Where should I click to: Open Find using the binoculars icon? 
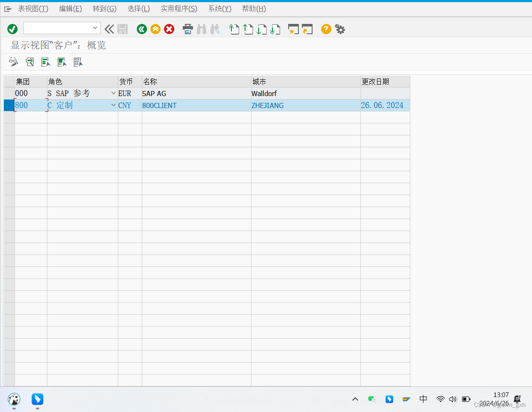click(x=202, y=29)
